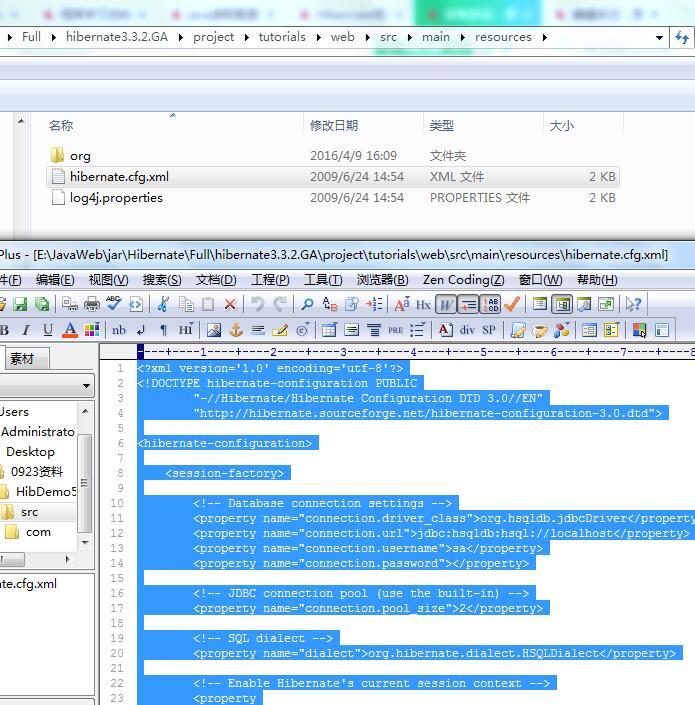Screen dimensions: 695x705
Task: Open Zen Coding(Z) menu
Action: [x=463, y=280]
